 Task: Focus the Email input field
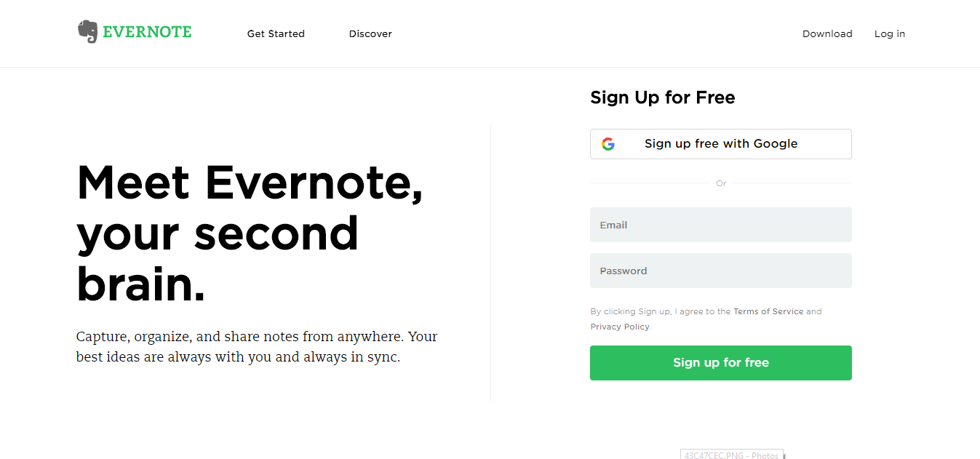720,225
